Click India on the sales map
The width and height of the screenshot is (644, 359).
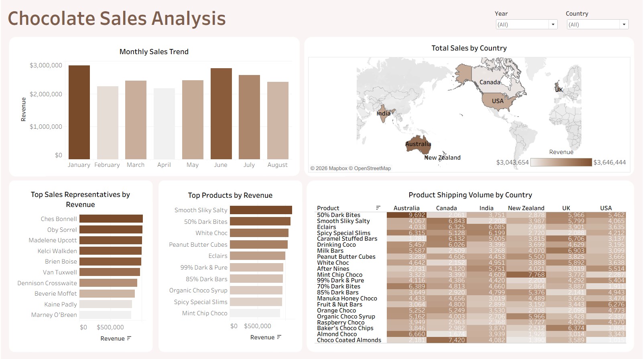click(x=384, y=114)
